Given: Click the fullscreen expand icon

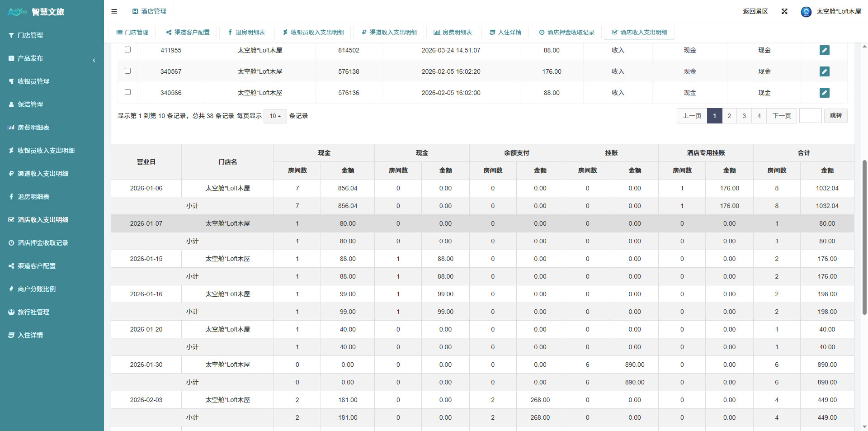Looking at the screenshot, I should coord(784,11).
